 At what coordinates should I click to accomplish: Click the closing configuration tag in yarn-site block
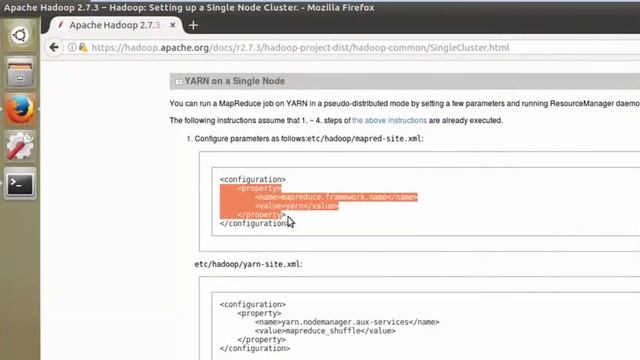(255, 349)
